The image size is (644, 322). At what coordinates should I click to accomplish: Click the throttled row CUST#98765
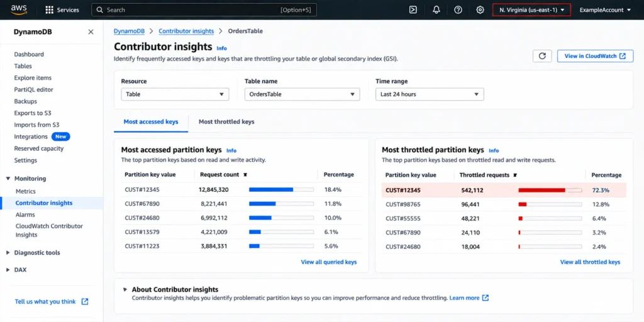pyautogui.click(x=504, y=204)
